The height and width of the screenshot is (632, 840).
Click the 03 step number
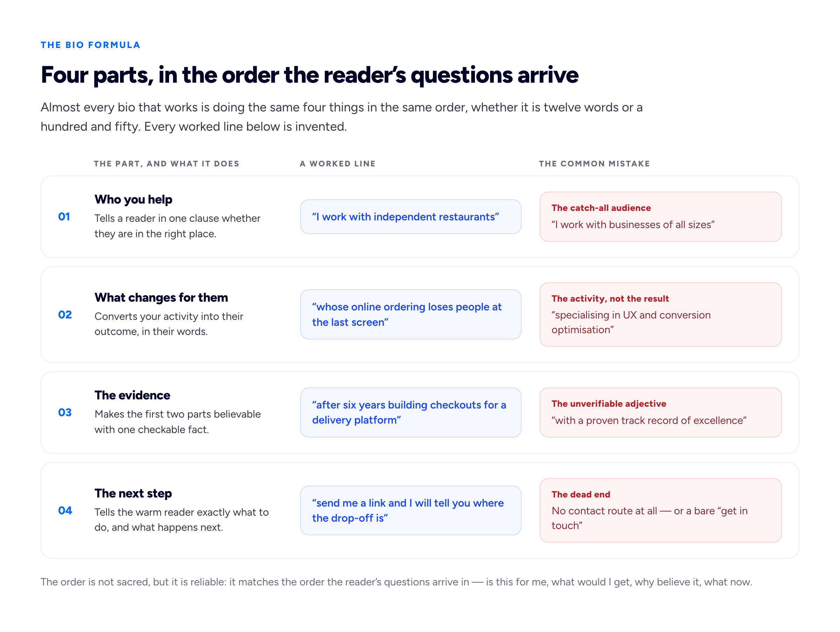pyautogui.click(x=65, y=412)
